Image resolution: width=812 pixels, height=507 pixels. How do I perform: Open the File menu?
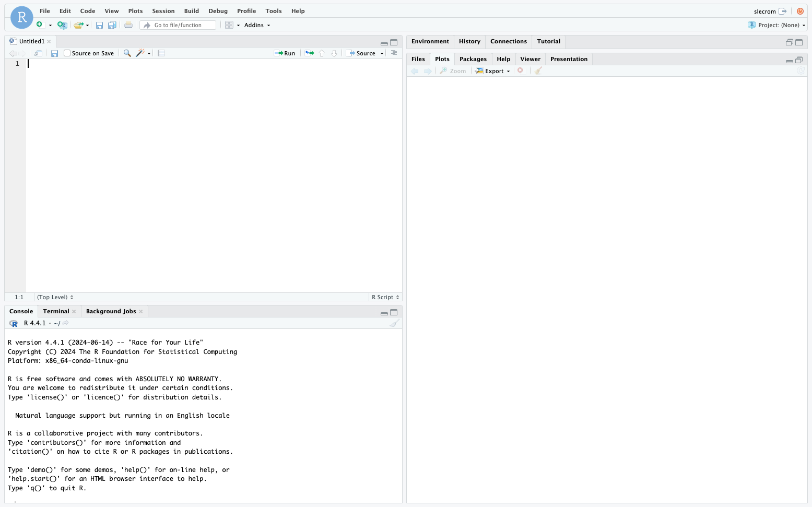click(45, 11)
